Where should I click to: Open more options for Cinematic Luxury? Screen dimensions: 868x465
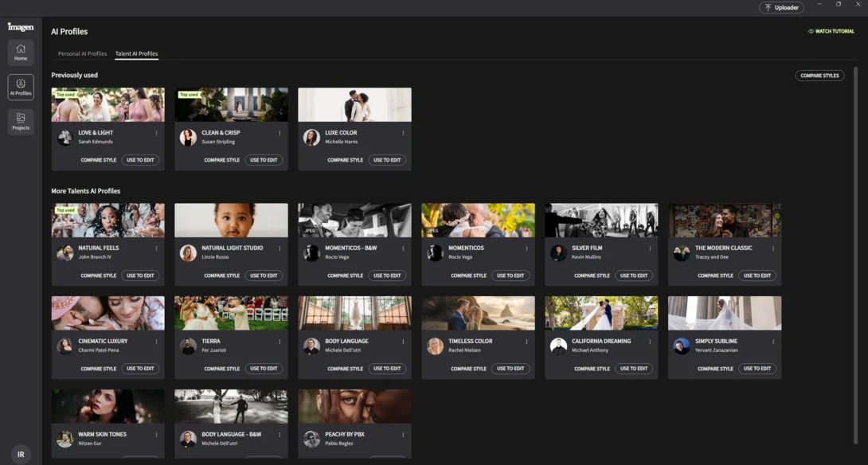pyautogui.click(x=156, y=342)
